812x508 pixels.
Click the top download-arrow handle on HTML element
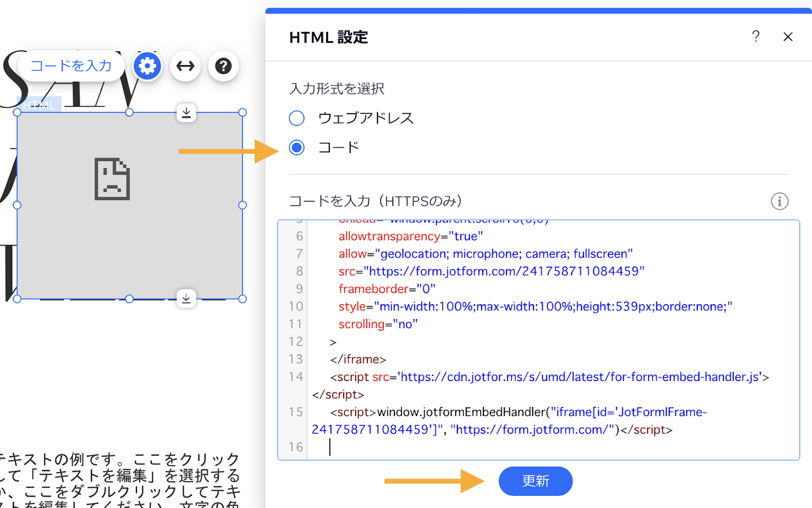pyautogui.click(x=186, y=113)
